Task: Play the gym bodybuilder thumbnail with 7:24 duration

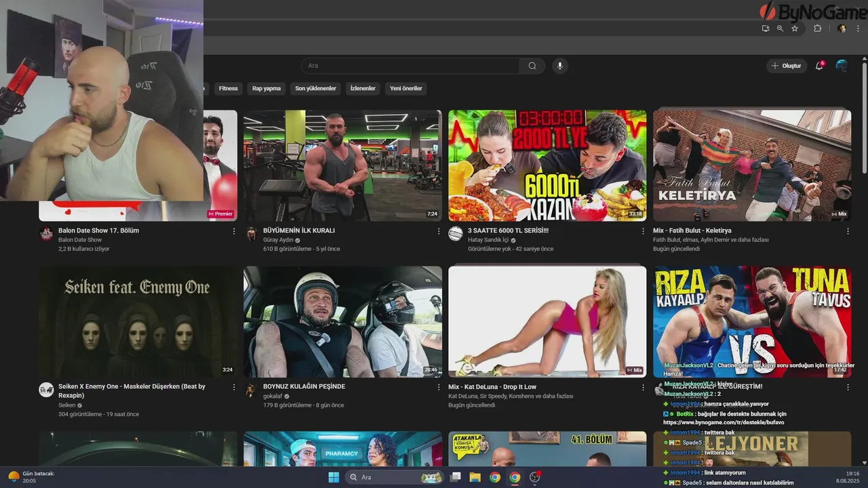Action: 342,165
